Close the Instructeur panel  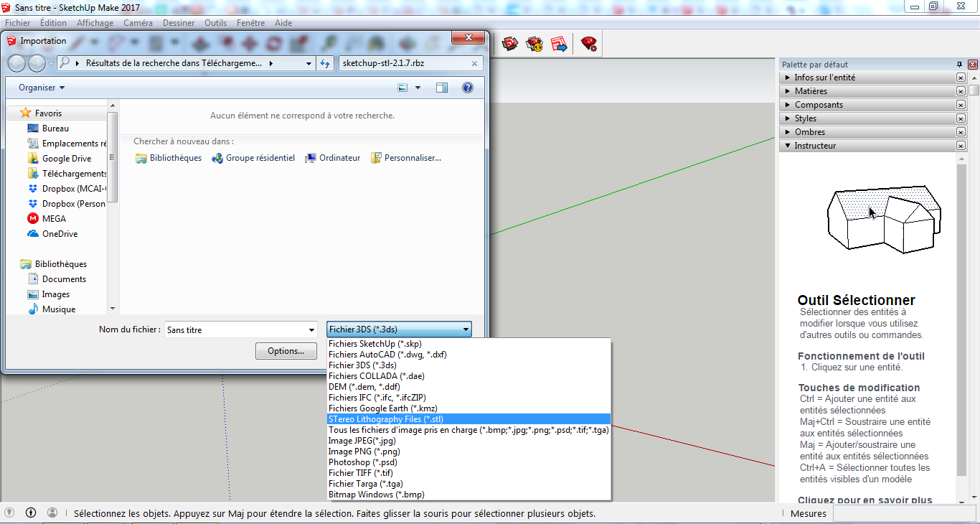pos(961,146)
